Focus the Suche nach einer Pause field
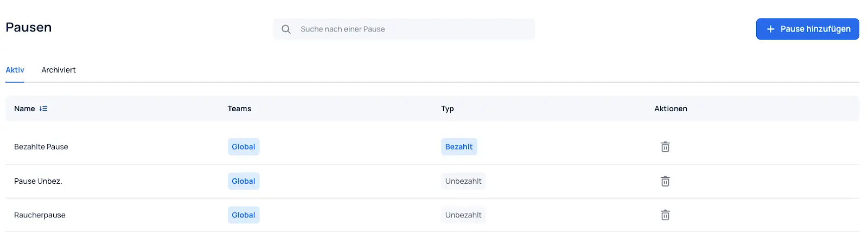The height and width of the screenshot is (237, 868). 404,29
